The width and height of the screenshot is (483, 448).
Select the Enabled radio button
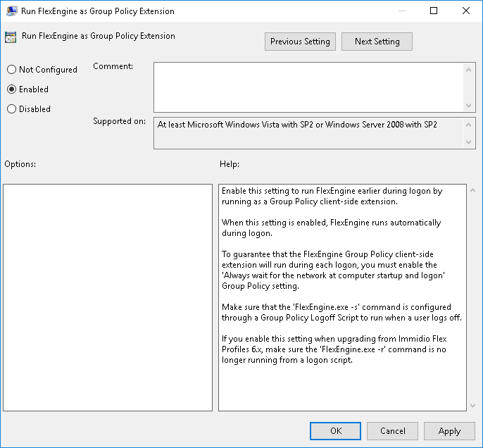coord(12,89)
